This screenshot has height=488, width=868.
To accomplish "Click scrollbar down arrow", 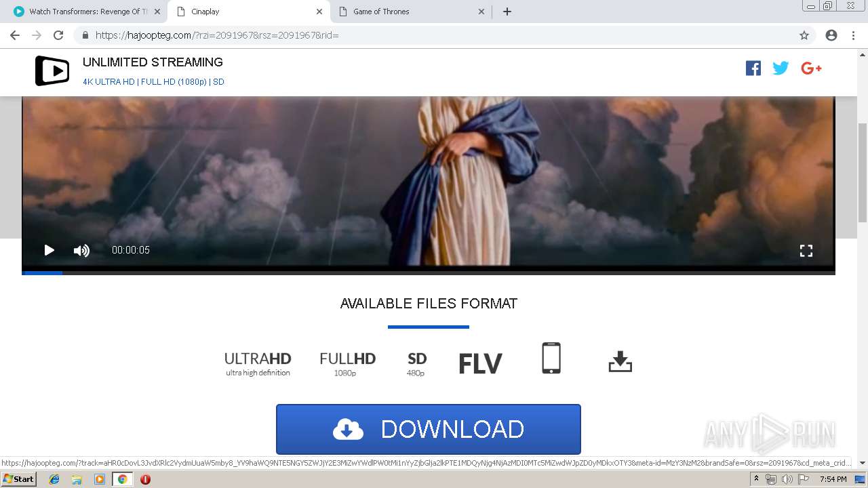I will (x=863, y=463).
